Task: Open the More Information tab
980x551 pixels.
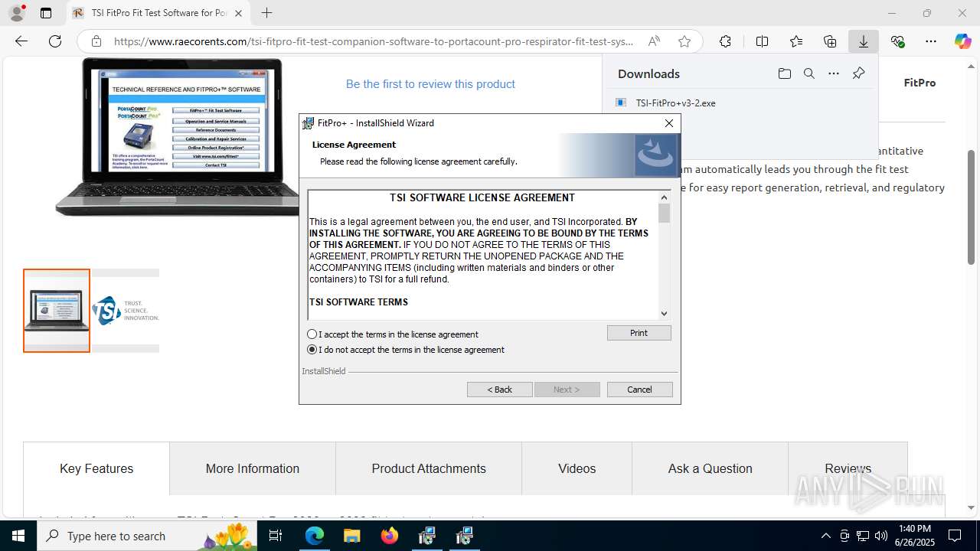Action: pyautogui.click(x=253, y=468)
